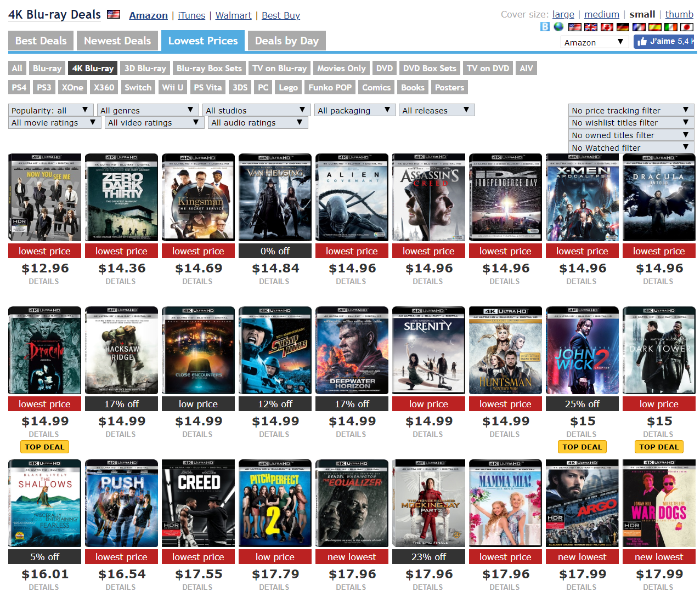The image size is (700, 592).
Task: Open the No wishlist titles filter dropdown
Action: click(x=631, y=123)
